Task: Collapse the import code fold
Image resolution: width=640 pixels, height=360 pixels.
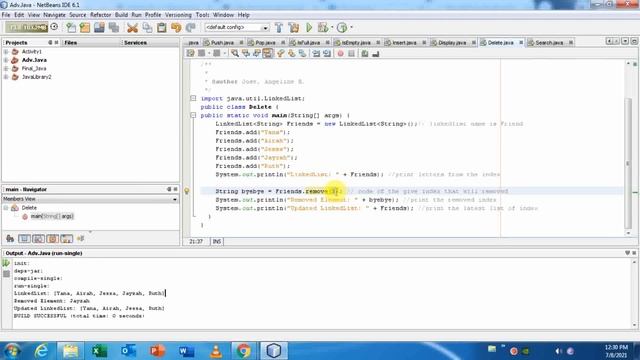Action: point(193,98)
